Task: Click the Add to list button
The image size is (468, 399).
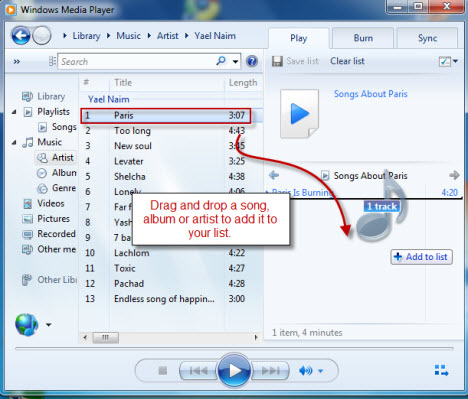Action: [421, 257]
